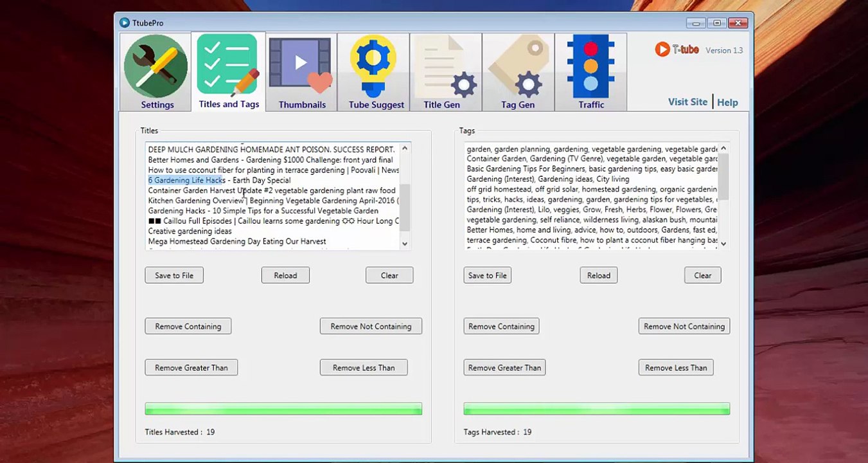Open Tube Suggest lightbulb icon
This screenshot has width=868, height=463.
pyautogui.click(x=373, y=66)
